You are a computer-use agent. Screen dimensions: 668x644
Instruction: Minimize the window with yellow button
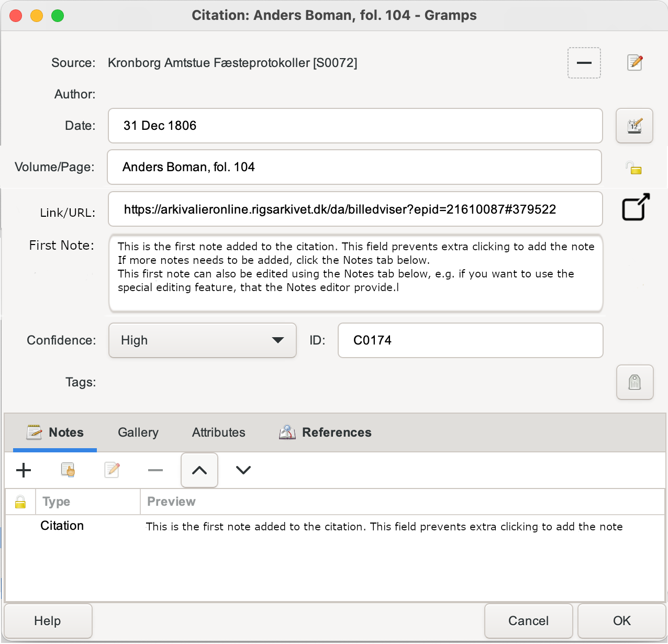click(37, 16)
